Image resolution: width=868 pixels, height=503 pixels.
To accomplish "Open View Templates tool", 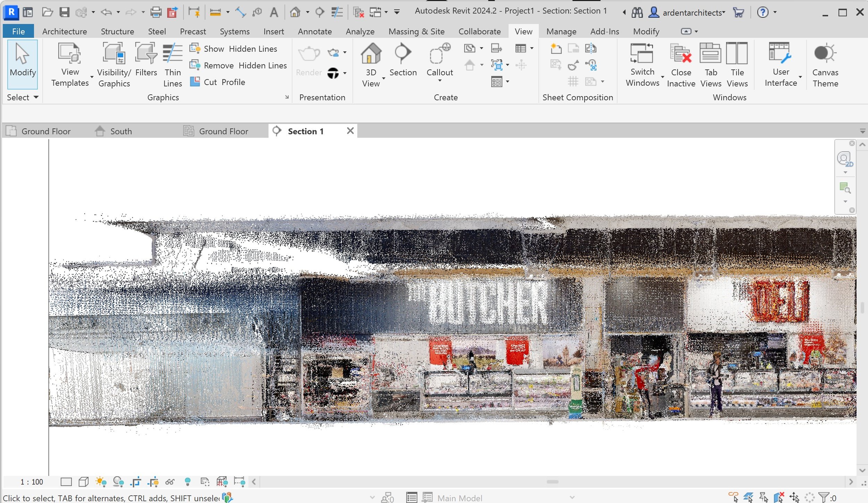I will click(70, 65).
